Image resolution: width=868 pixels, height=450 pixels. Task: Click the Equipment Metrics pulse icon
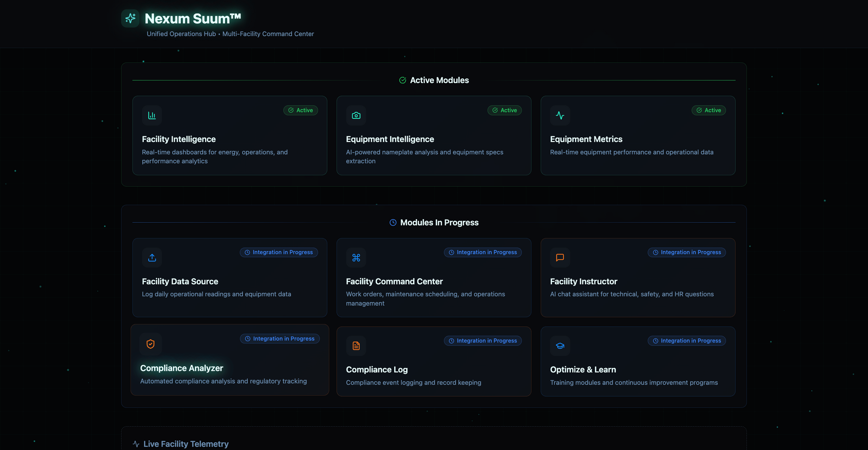(x=560, y=116)
